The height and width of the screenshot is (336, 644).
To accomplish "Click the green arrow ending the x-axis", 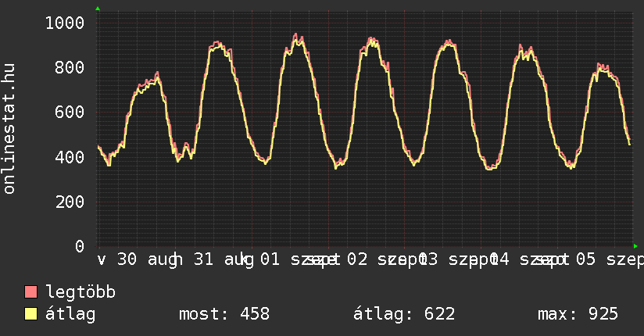I will 635,246.
